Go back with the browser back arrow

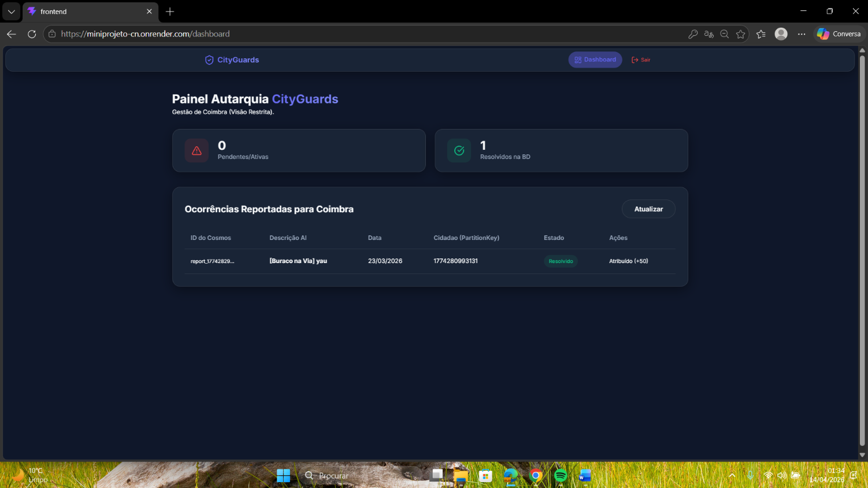[x=12, y=34]
